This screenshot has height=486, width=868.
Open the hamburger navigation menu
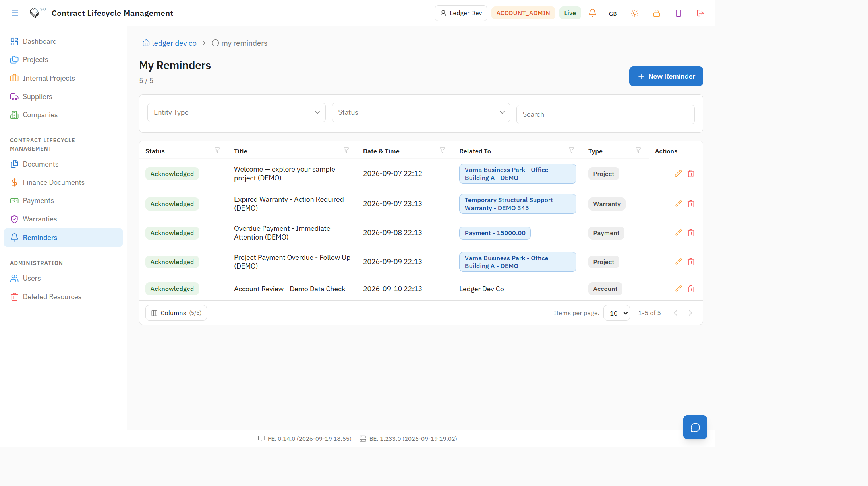pyautogui.click(x=15, y=13)
